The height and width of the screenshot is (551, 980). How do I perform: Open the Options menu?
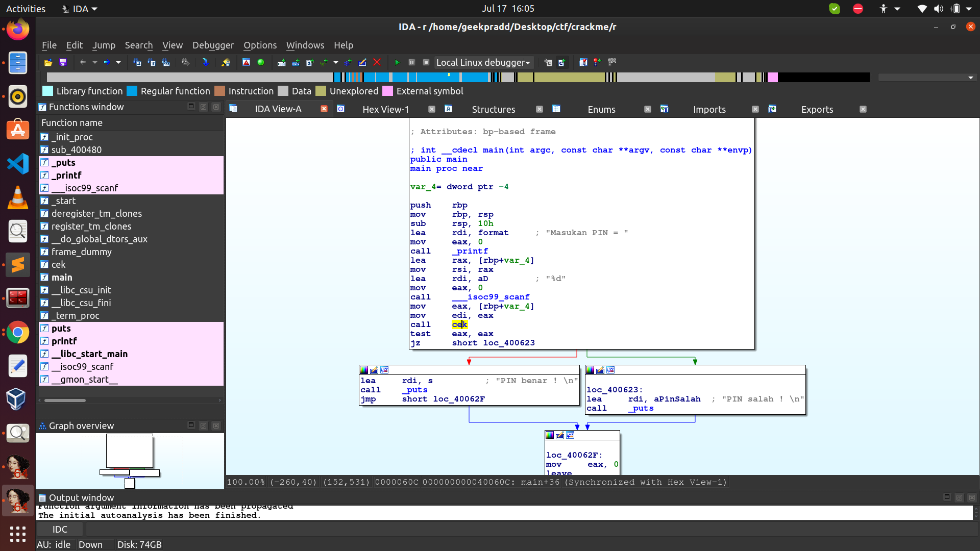[260, 45]
